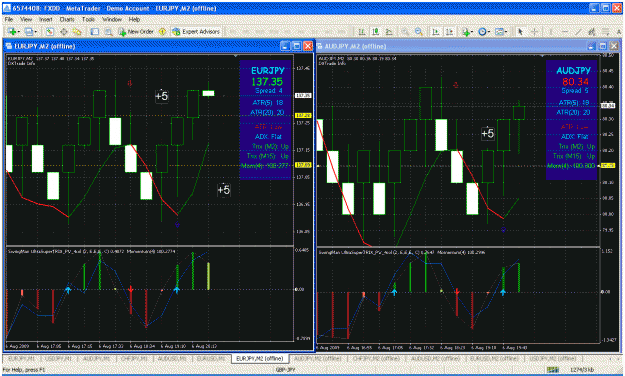Open the Window menu
The height and width of the screenshot is (376, 625).
pyautogui.click(x=112, y=19)
